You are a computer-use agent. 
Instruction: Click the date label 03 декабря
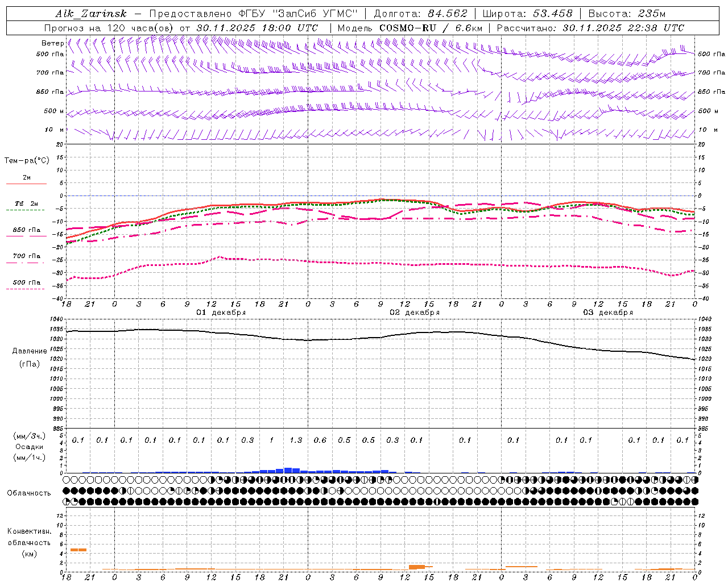point(608,313)
